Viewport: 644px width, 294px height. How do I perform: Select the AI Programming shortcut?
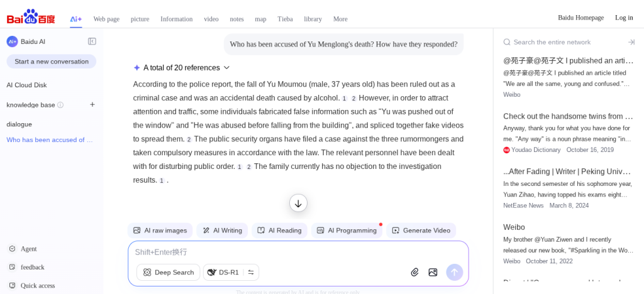[x=347, y=231]
